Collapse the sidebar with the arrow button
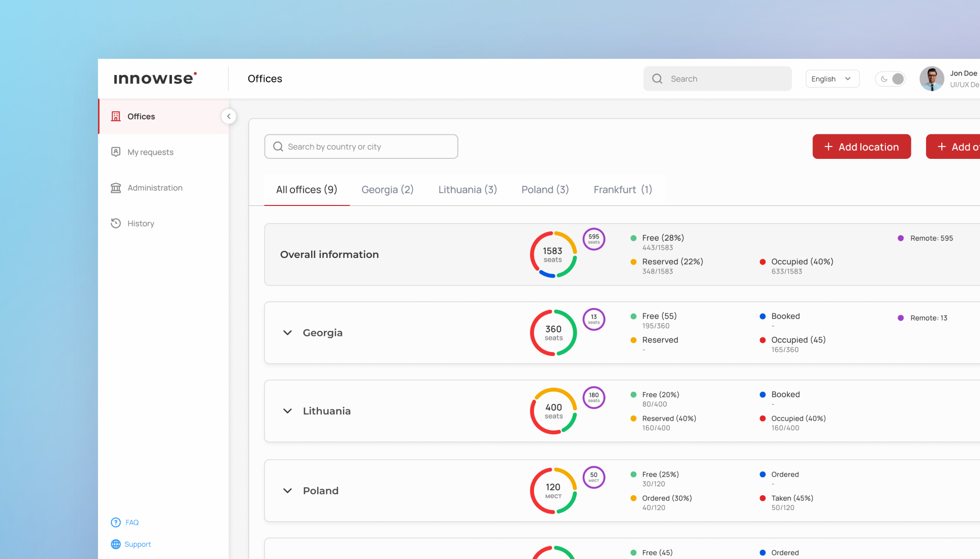This screenshot has height=559, width=980. [x=228, y=116]
